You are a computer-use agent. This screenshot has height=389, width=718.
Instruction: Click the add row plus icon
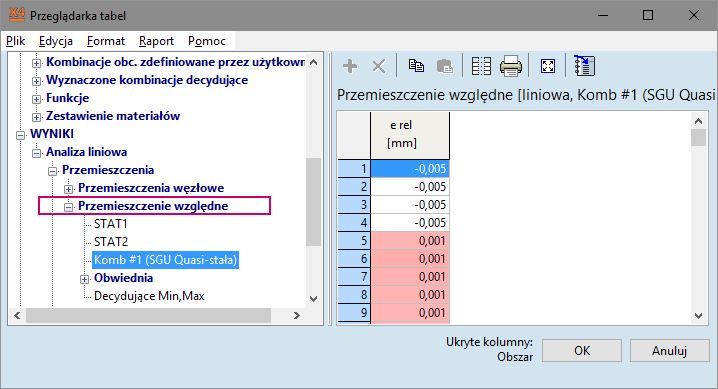click(x=350, y=66)
